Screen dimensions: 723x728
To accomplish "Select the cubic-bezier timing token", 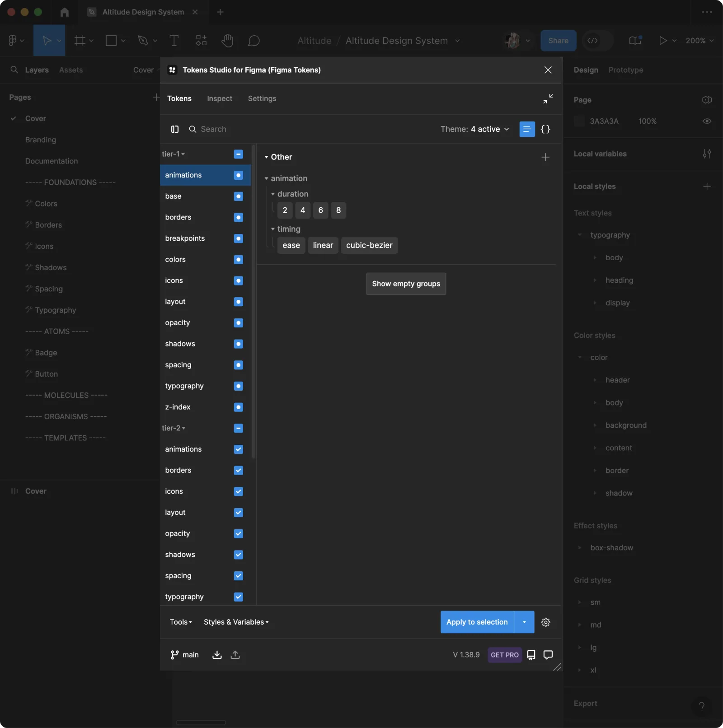I will [369, 245].
